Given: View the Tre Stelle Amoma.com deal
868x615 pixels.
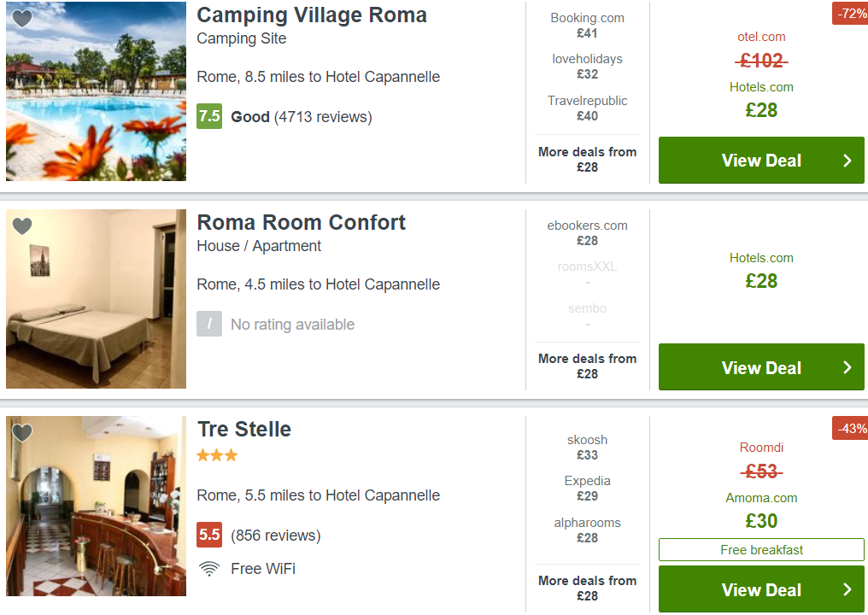Looking at the screenshot, I should (x=761, y=589).
